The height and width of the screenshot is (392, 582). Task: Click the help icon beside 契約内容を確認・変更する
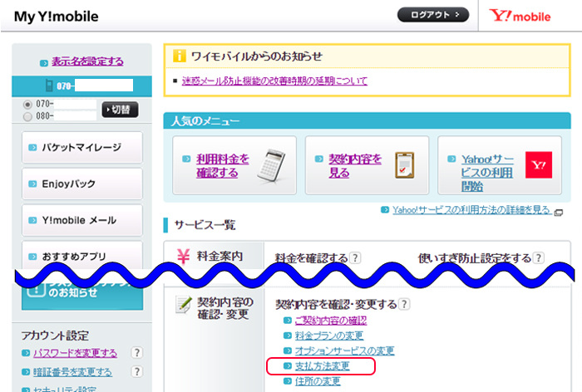(x=404, y=305)
